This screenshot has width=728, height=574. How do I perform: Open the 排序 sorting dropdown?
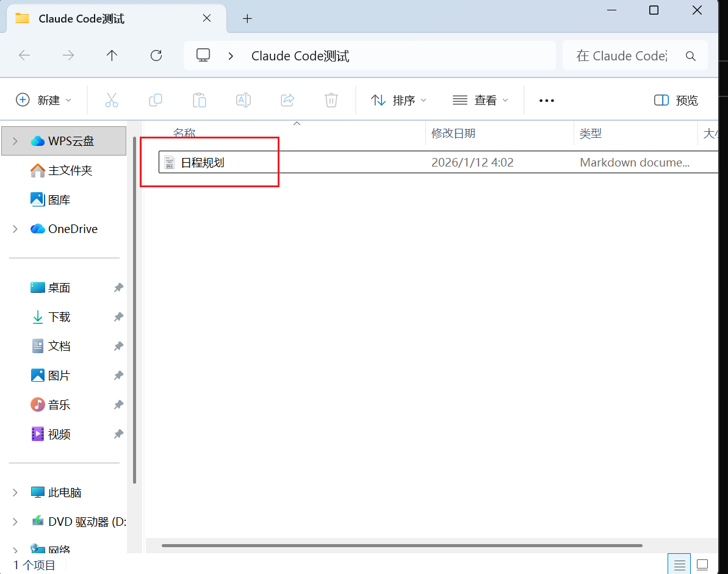[x=400, y=99]
